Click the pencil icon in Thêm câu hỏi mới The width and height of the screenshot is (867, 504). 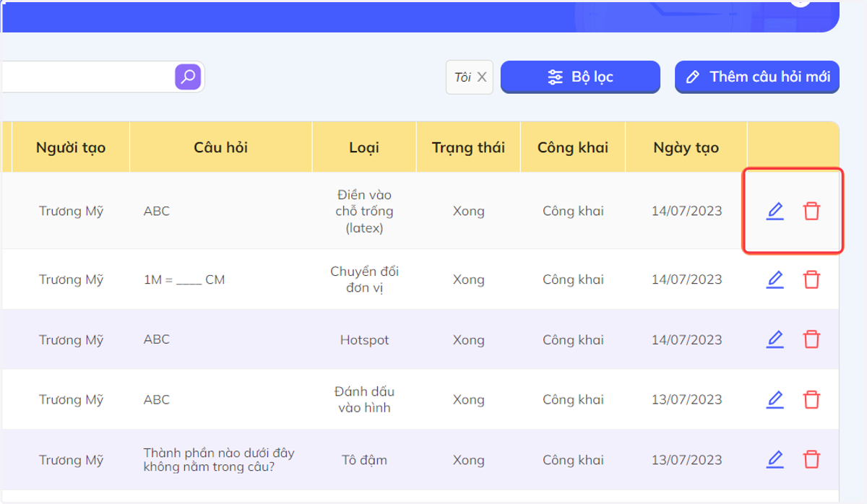[x=692, y=77]
